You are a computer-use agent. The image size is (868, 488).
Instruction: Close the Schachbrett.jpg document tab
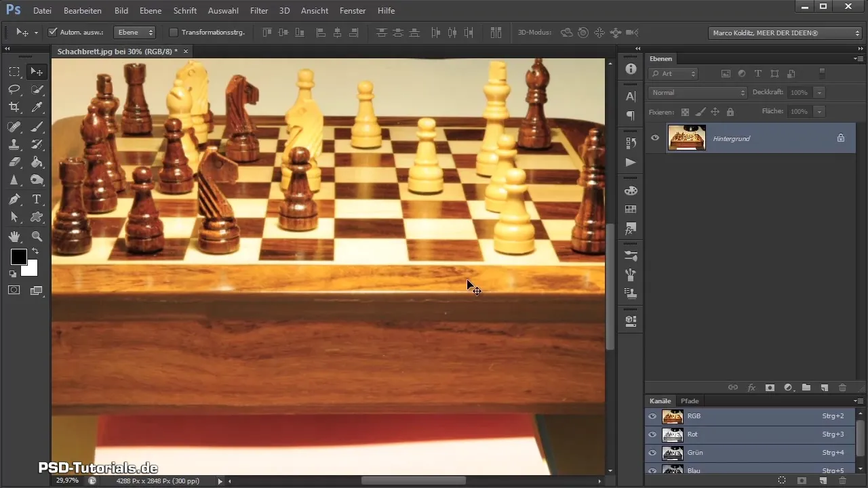click(x=186, y=51)
